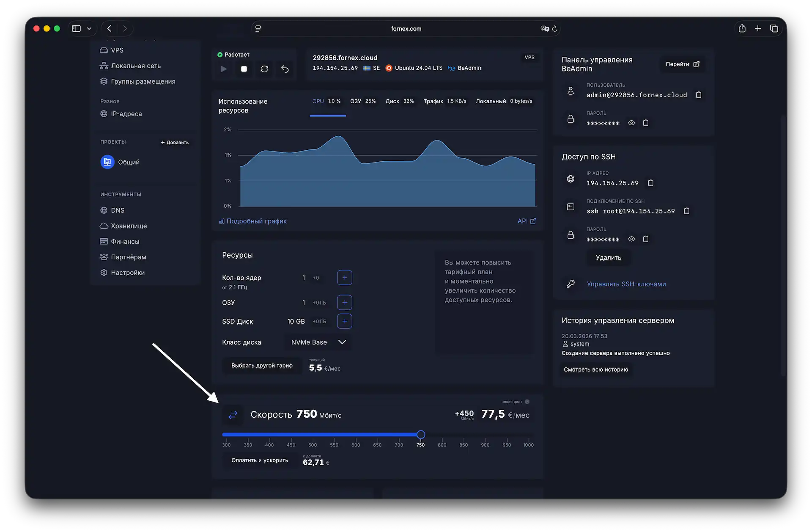Click Оплатить и ускорить button
This screenshot has width=812, height=532.
[260, 460]
